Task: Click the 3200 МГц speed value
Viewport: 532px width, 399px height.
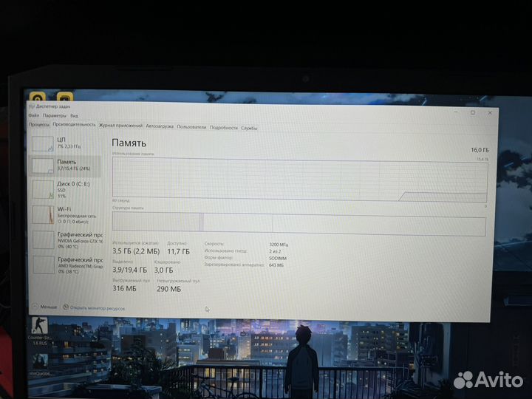Action: coord(279,245)
